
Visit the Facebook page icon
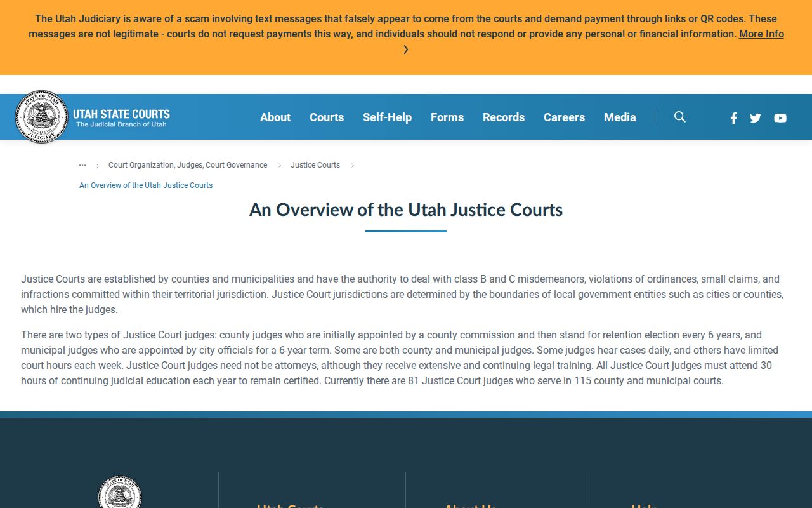733,118
